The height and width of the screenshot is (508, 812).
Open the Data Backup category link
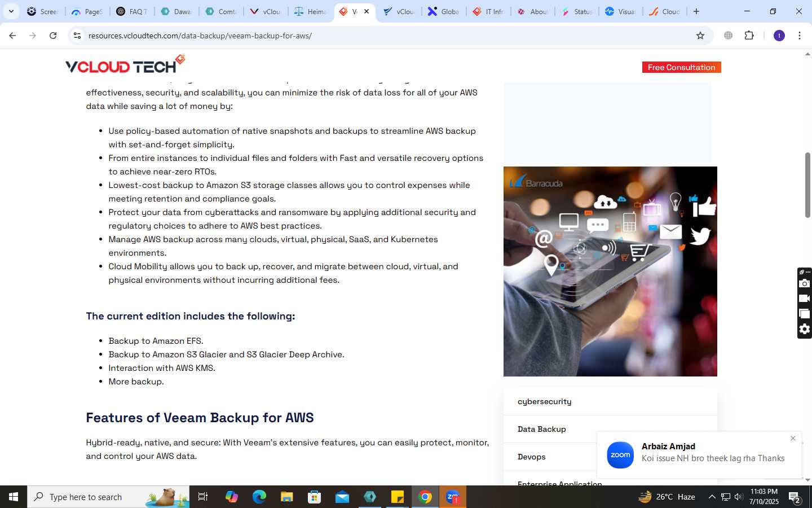tap(541, 429)
